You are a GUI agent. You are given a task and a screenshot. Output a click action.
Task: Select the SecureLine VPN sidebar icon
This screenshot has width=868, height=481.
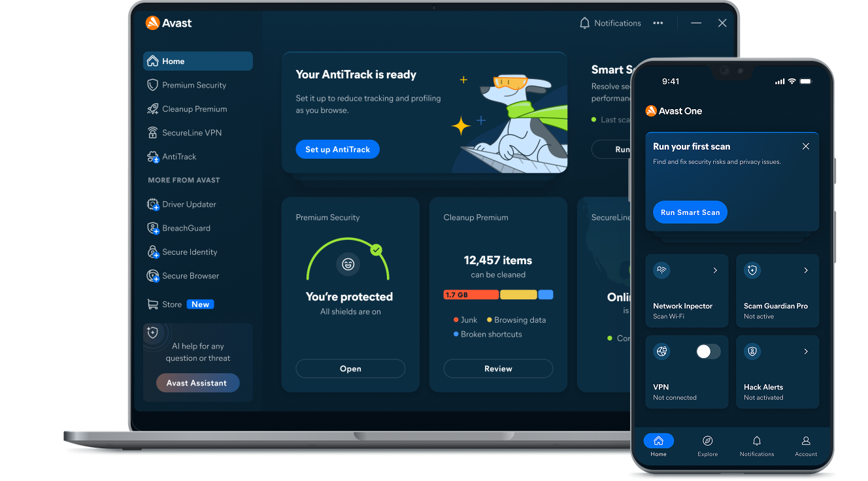click(152, 132)
